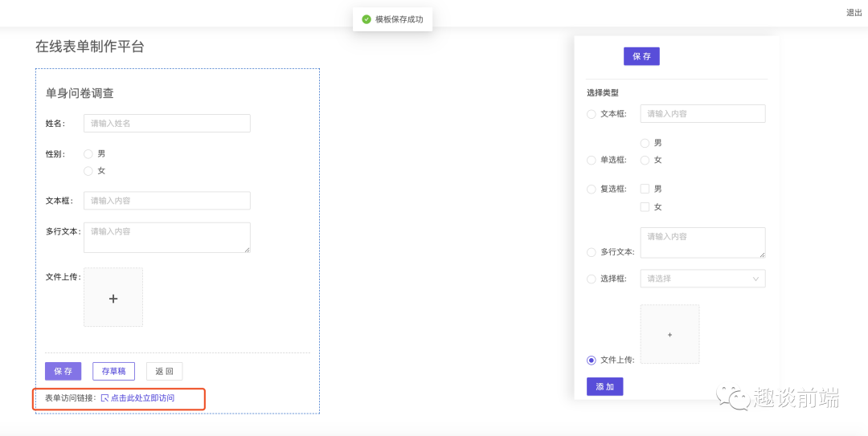Screen dimensions: 868x436
Task: Select sample 男 radio in 单选框 row
Action: [x=645, y=143]
